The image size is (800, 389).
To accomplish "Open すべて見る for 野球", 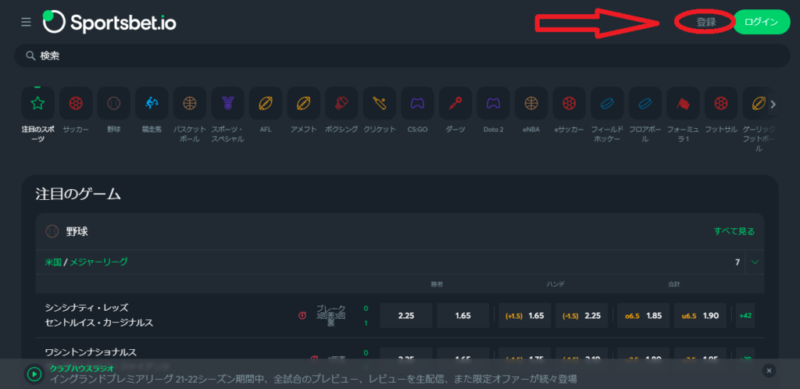I will 734,231.
